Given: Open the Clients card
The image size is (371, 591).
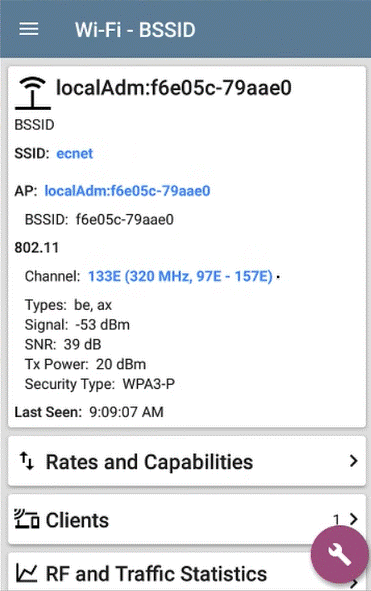Looking at the screenshot, I should pyautogui.click(x=187, y=519).
